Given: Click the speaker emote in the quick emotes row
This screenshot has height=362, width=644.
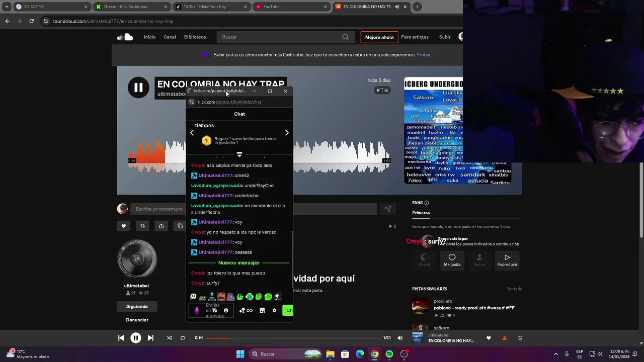Looking at the screenshot, I should coord(277,297).
